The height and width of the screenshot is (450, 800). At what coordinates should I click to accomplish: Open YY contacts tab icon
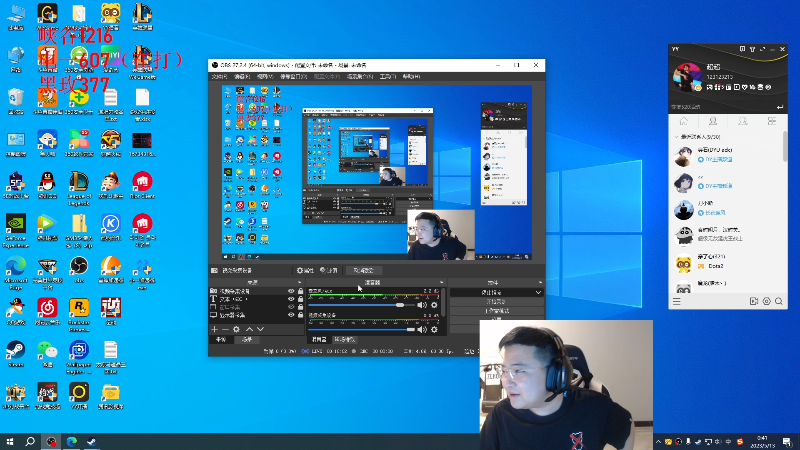713,121
